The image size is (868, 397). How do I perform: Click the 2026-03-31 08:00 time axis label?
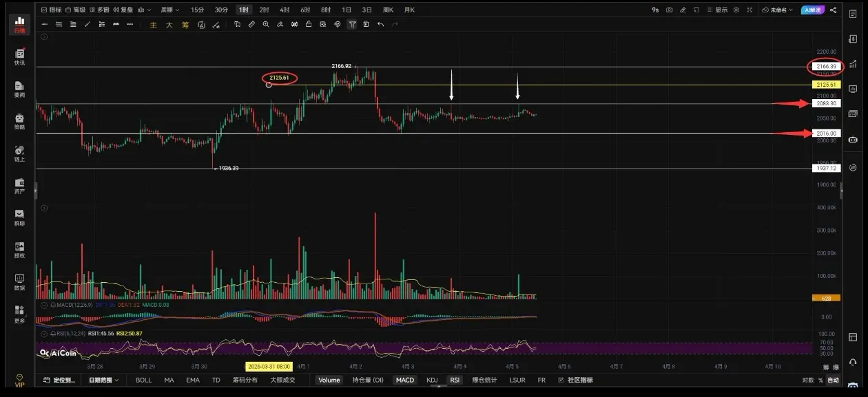click(x=269, y=367)
